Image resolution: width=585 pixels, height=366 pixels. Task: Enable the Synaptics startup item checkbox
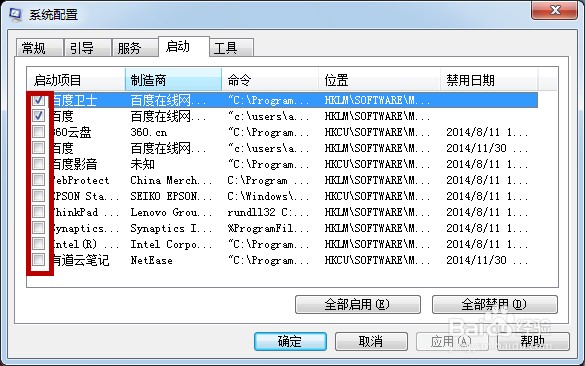(38, 228)
